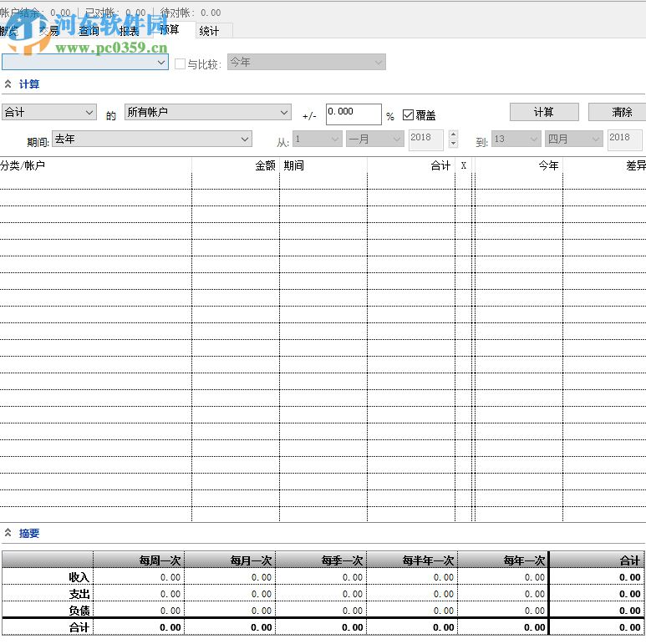Open the 预算 tab
Viewport: 646px width, 644px height.
tap(173, 29)
